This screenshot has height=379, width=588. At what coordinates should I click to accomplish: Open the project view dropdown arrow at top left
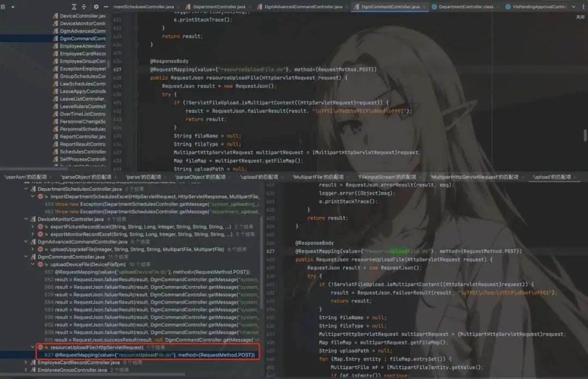pyautogui.click(x=13, y=7)
